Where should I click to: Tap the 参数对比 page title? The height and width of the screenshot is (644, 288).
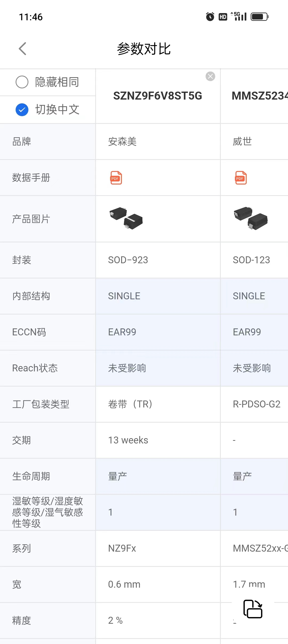click(144, 49)
